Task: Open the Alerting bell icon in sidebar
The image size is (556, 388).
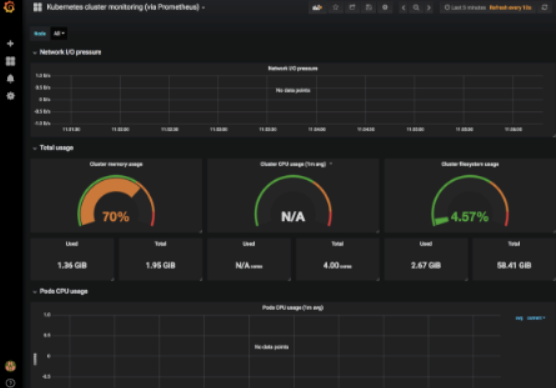Action: point(10,78)
